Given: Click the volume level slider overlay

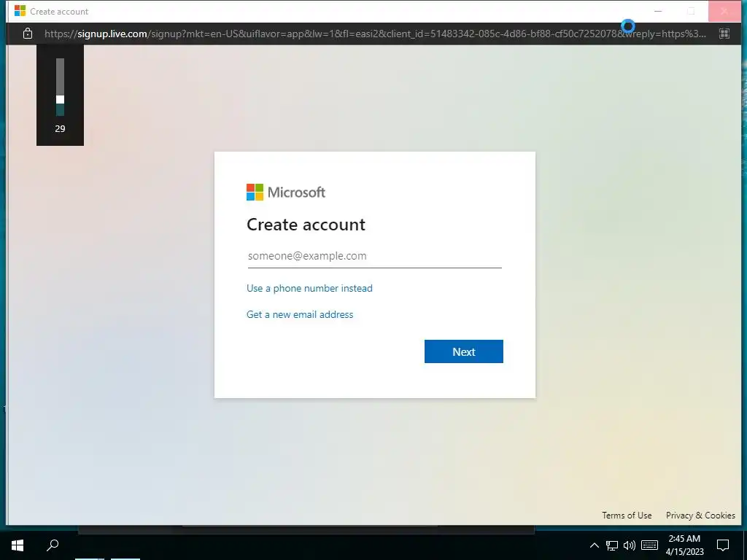Looking at the screenshot, I should point(60,87).
